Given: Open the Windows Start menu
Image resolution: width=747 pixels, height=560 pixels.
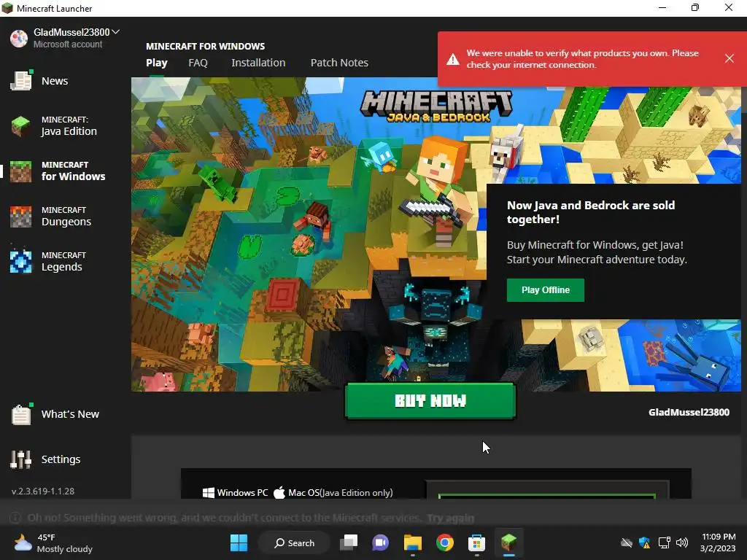Looking at the screenshot, I should click(x=239, y=542).
